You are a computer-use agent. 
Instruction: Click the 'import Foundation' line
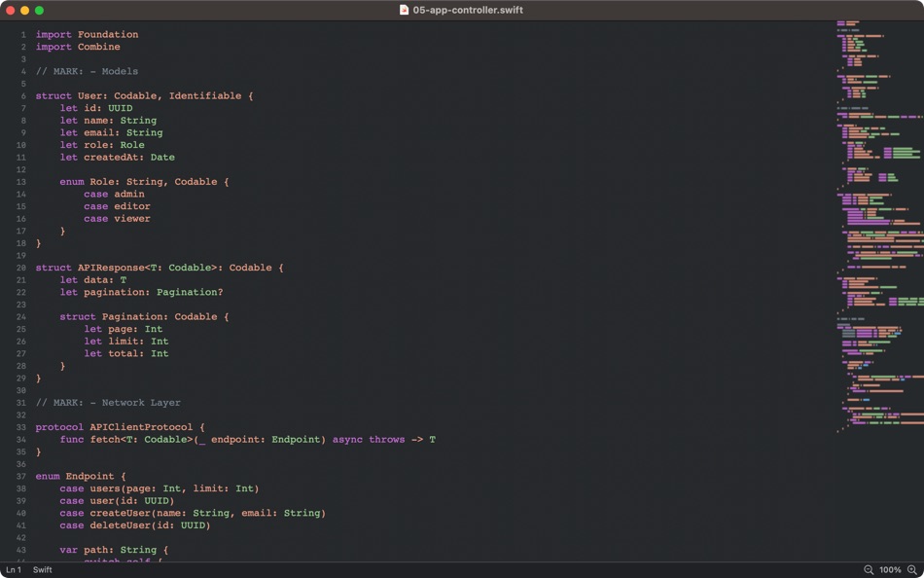pos(88,34)
